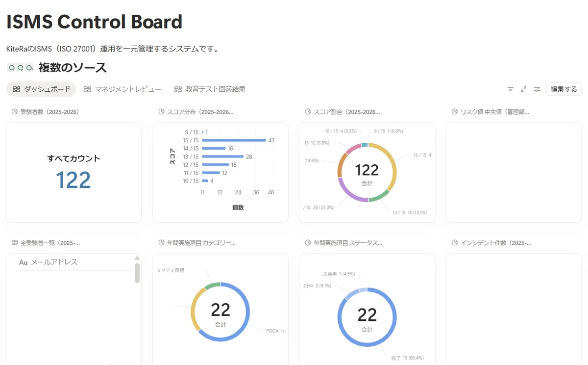Viewport: 588px width, 365px height.
Task: Click the 9 / 15 bar showing 1
Action: coord(202,132)
